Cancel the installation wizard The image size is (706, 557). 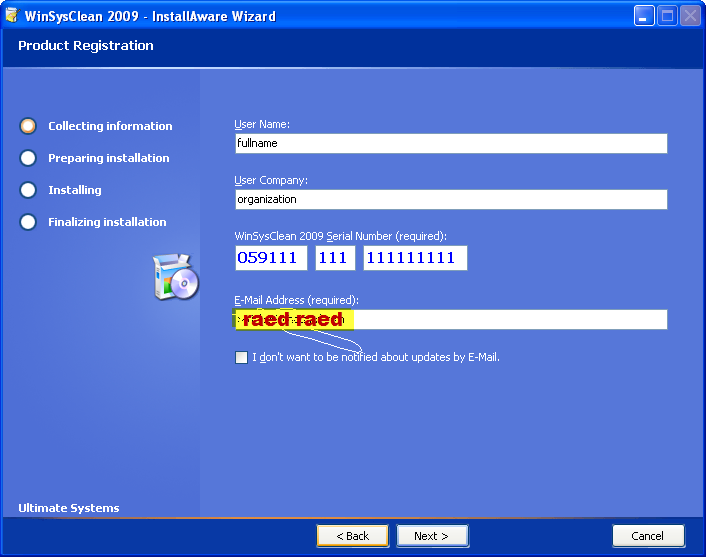point(648,536)
